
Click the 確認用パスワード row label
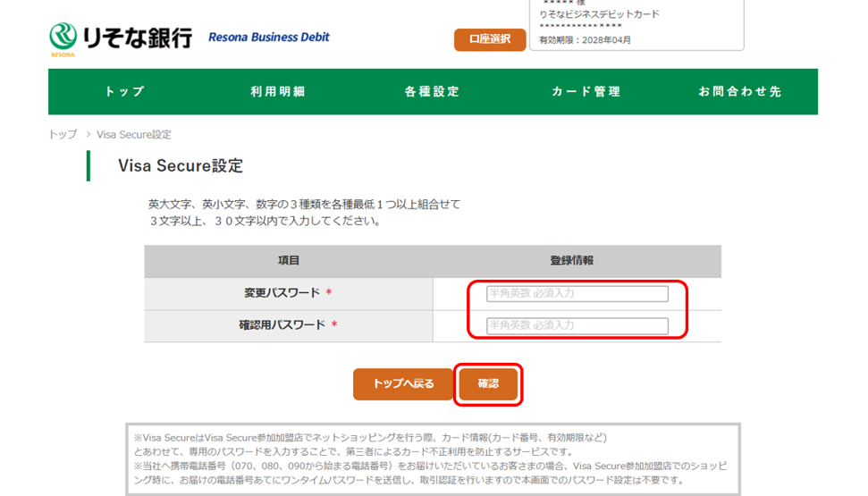[282, 325]
